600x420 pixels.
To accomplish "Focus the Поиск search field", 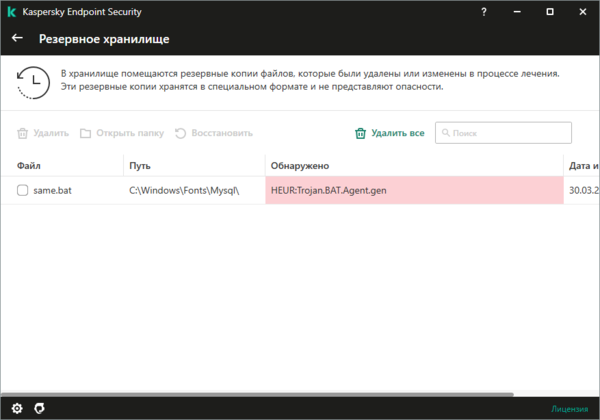I will [503, 133].
